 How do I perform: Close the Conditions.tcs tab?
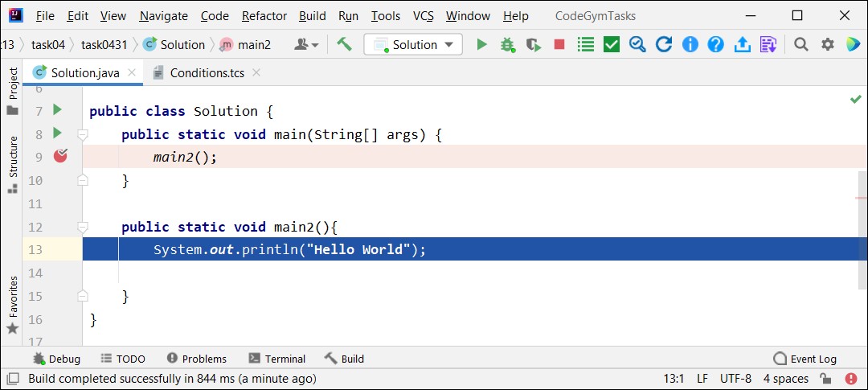pyautogui.click(x=256, y=72)
